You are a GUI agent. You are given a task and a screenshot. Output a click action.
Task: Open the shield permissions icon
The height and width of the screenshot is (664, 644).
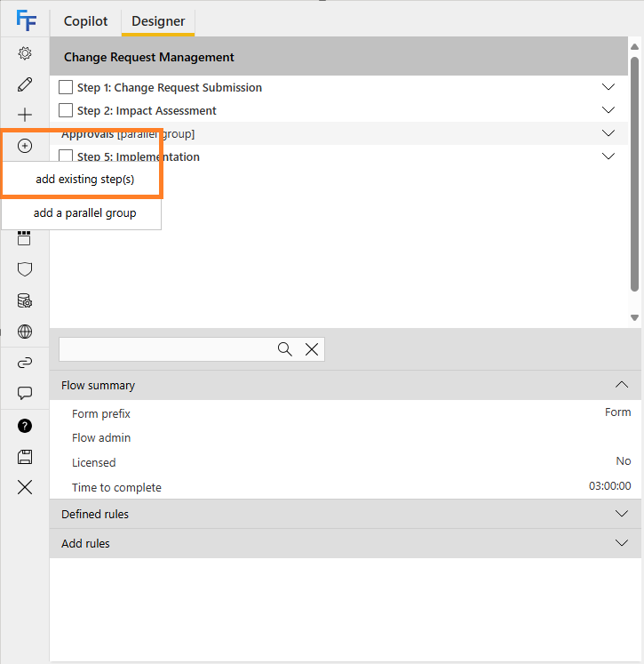(x=25, y=269)
